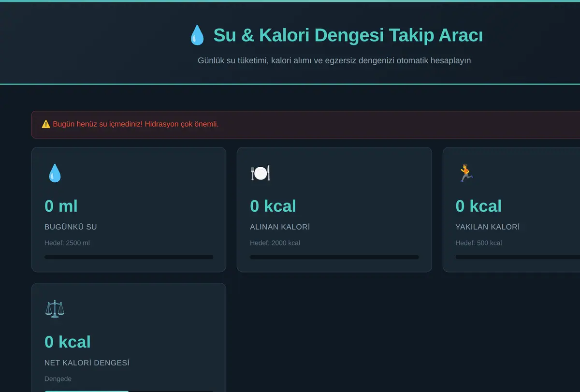580x392 pixels.
Task: Click the ALINAN KALORİ progress bar
Action: click(334, 257)
